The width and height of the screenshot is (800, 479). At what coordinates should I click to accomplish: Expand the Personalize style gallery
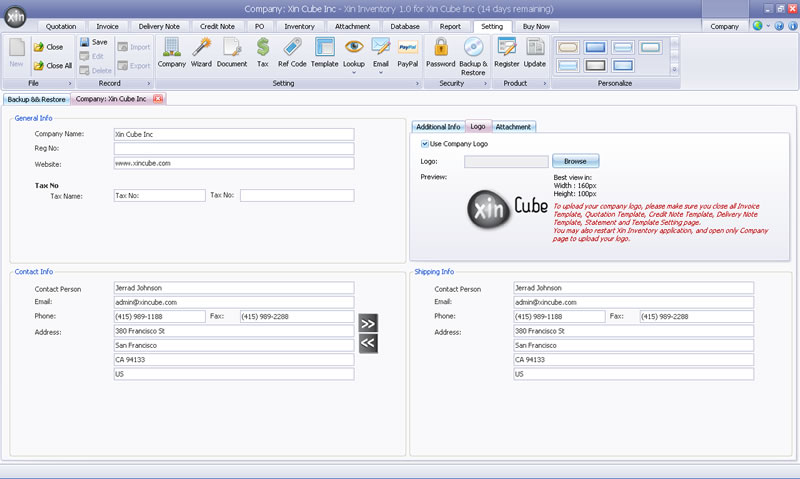click(674, 69)
